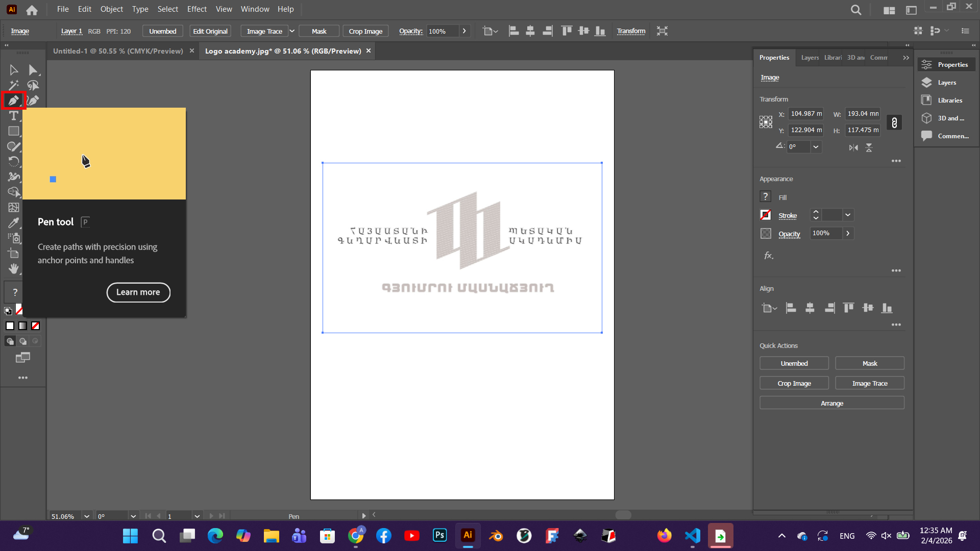Select the Rotate tool

click(x=13, y=162)
